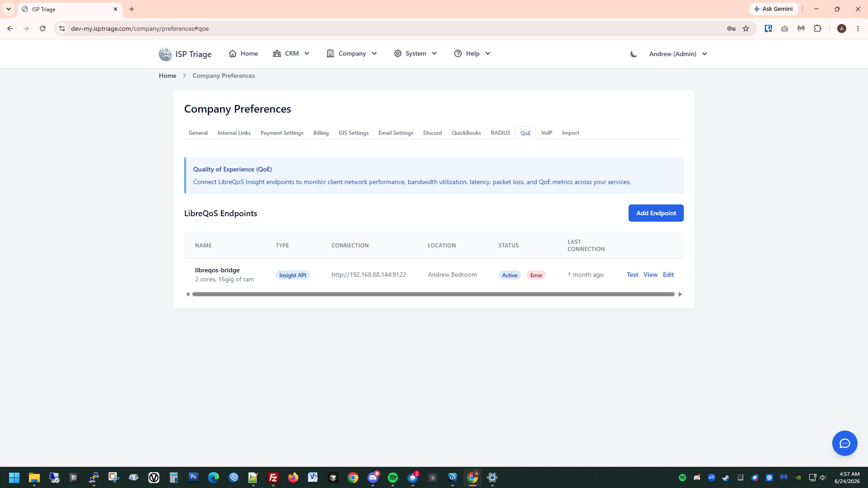Click the table horizontal scrollbar

(433, 294)
